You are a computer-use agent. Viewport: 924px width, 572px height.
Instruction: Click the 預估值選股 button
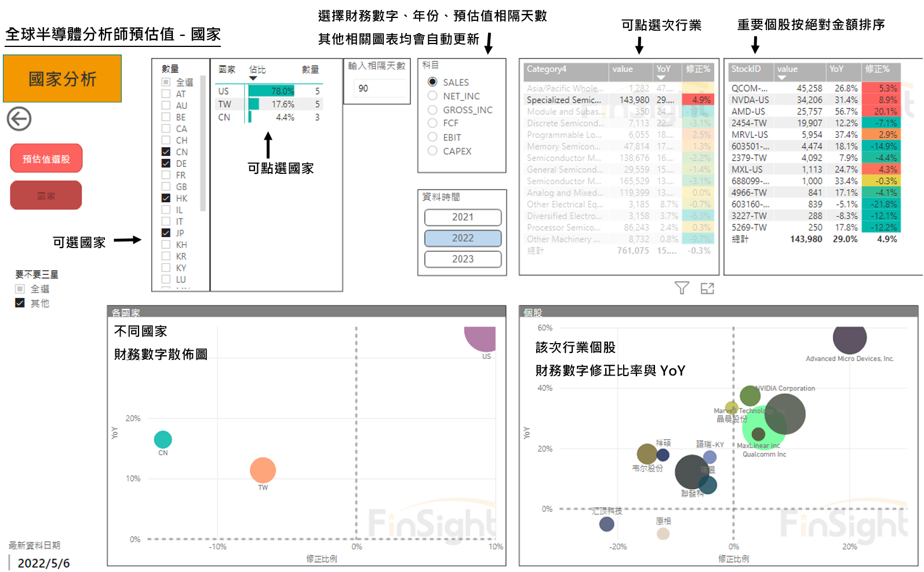[46, 159]
